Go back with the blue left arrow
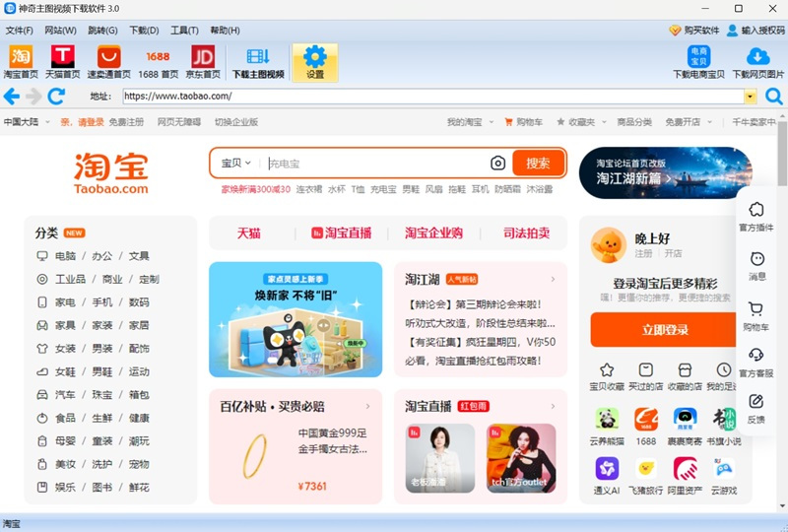This screenshot has height=532, width=788. (12, 96)
